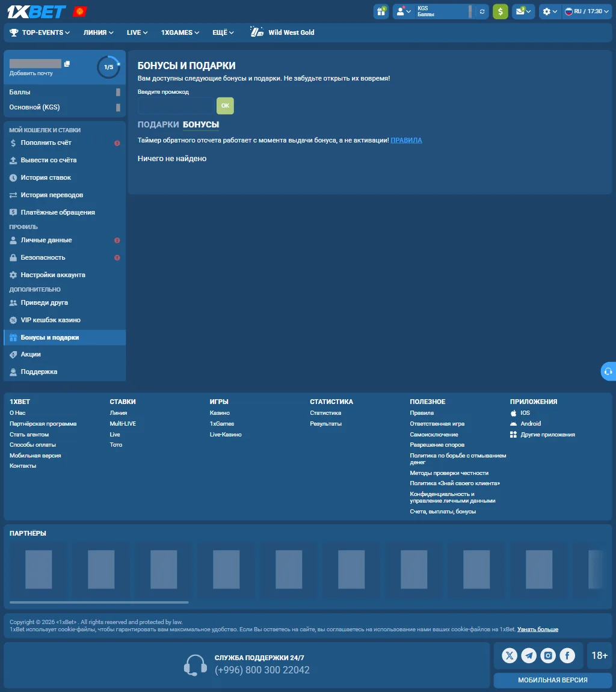Click the Поддержка agent icon in sidebar

[x=13, y=372]
